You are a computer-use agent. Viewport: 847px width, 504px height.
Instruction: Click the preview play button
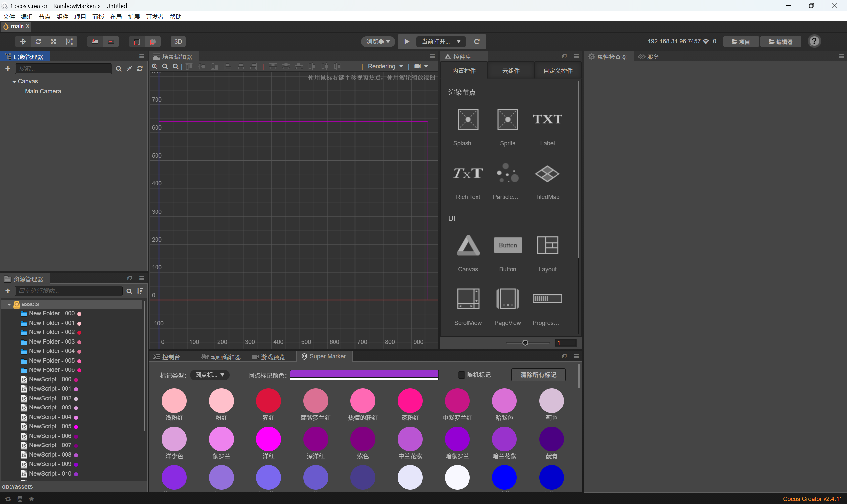click(x=407, y=41)
